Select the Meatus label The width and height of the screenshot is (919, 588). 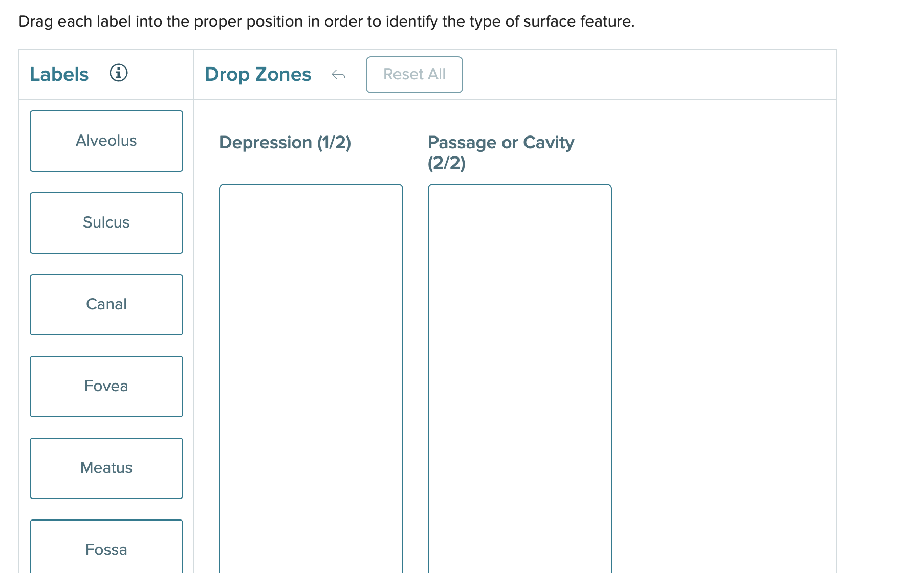106,467
